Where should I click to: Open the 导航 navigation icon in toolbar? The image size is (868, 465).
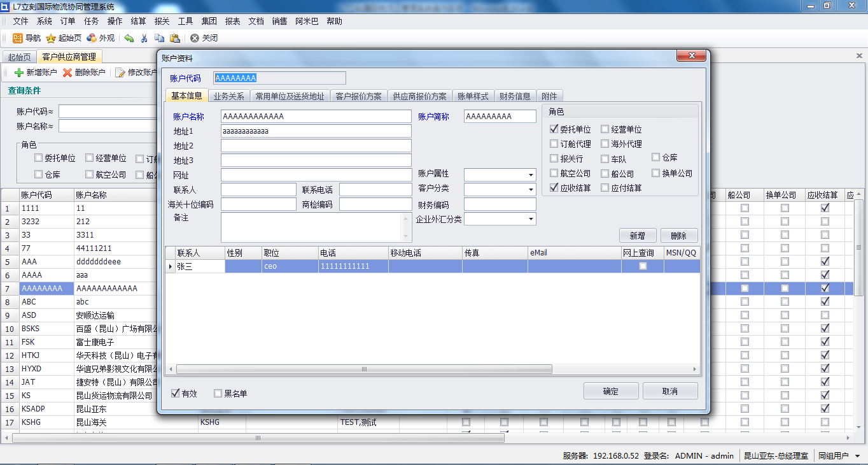[18, 38]
